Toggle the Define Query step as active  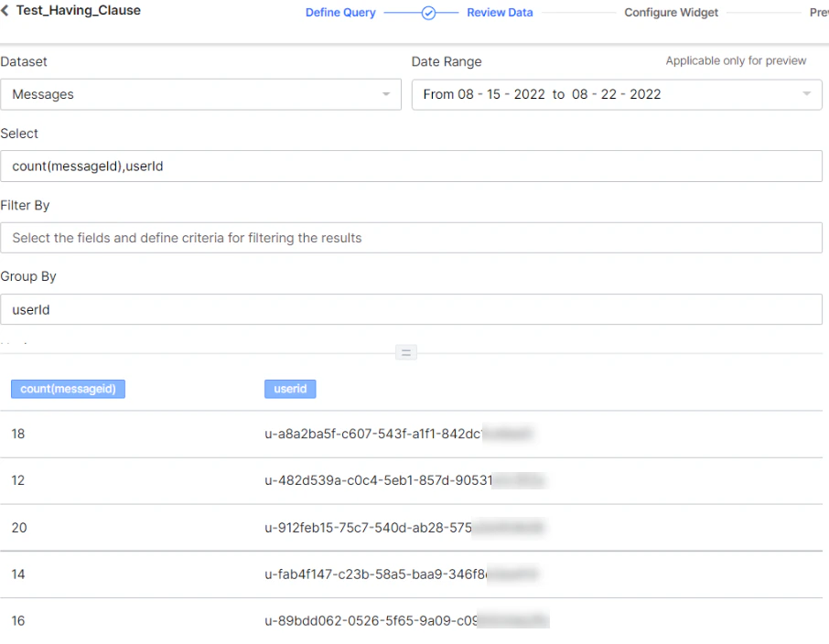click(340, 12)
